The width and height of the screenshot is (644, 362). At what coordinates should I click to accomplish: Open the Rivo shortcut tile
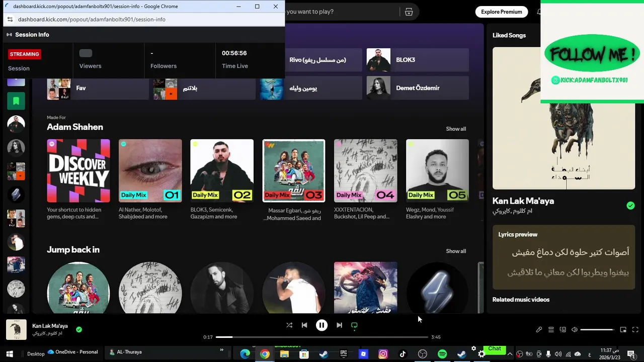coord(323,60)
